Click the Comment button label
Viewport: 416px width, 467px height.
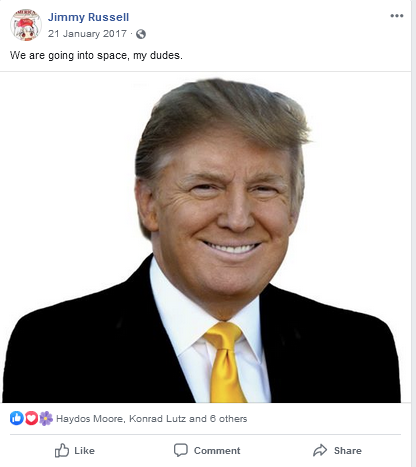(x=217, y=451)
